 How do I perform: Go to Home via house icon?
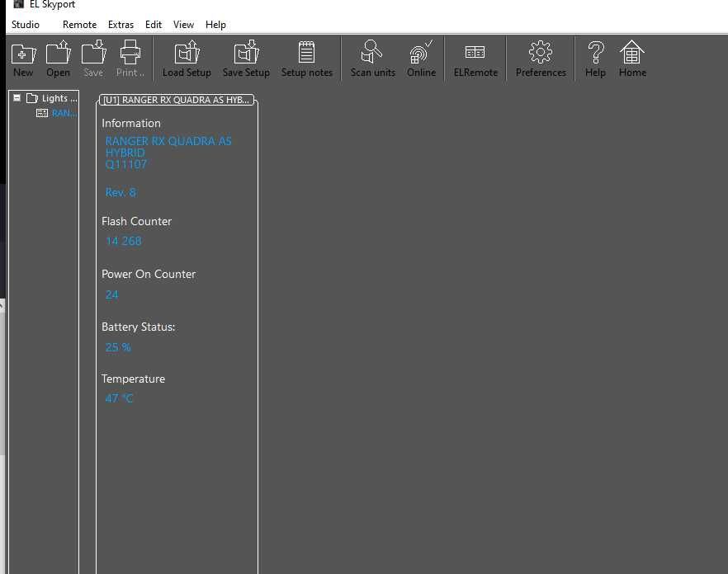click(x=632, y=59)
